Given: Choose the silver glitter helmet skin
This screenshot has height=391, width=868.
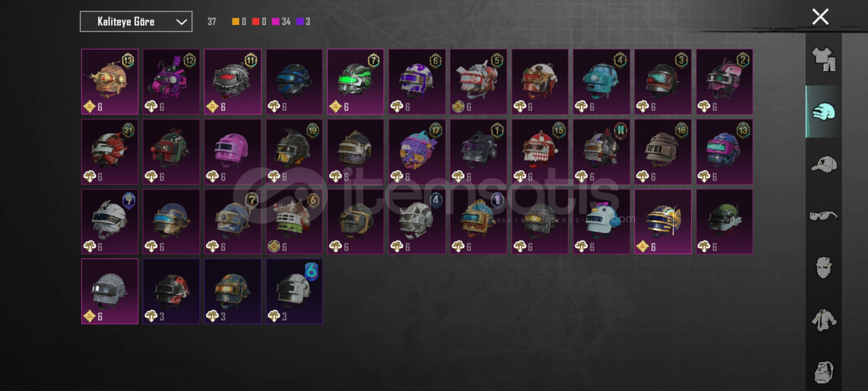Looking at the screenshot, I should (x=110, y=291).
